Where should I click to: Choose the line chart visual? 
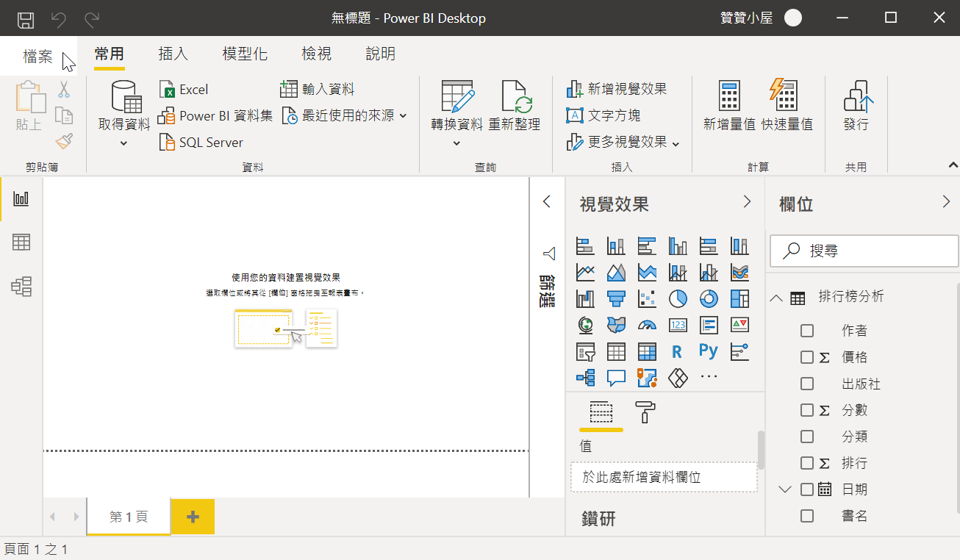(x=585, y=273)
